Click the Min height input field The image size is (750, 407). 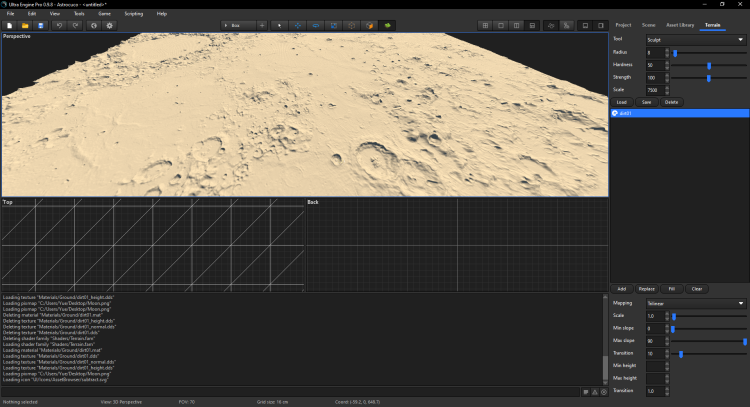click(653, 366)
